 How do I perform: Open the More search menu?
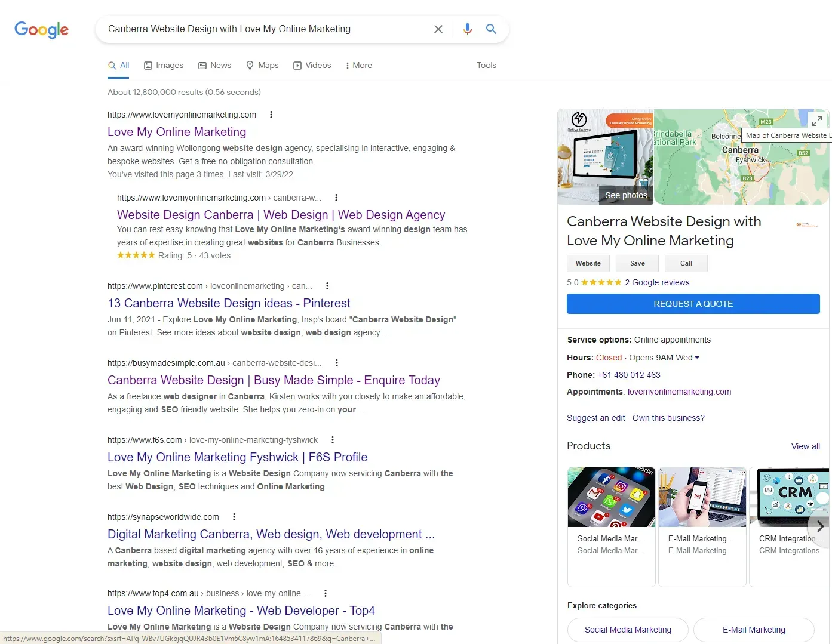tap(359, 66)
